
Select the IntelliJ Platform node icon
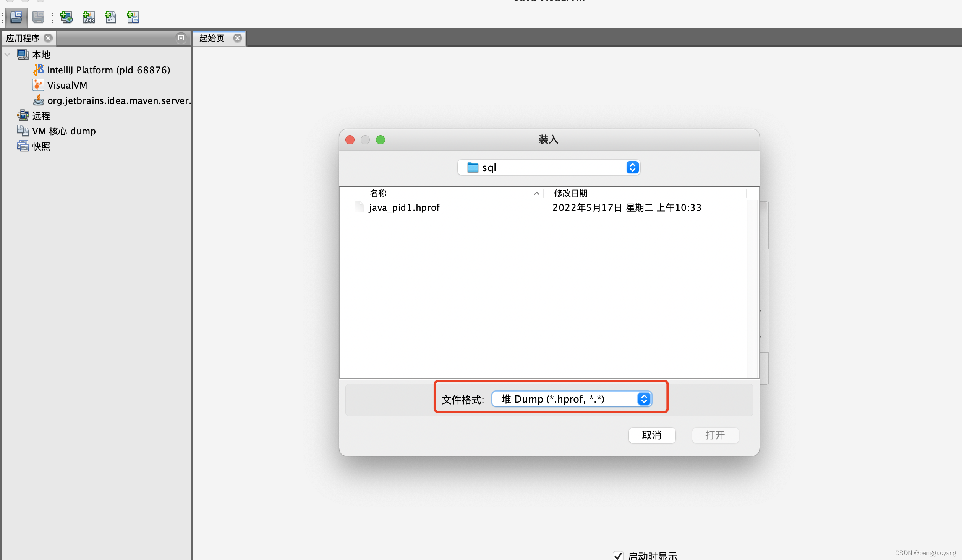click(38, 70)
